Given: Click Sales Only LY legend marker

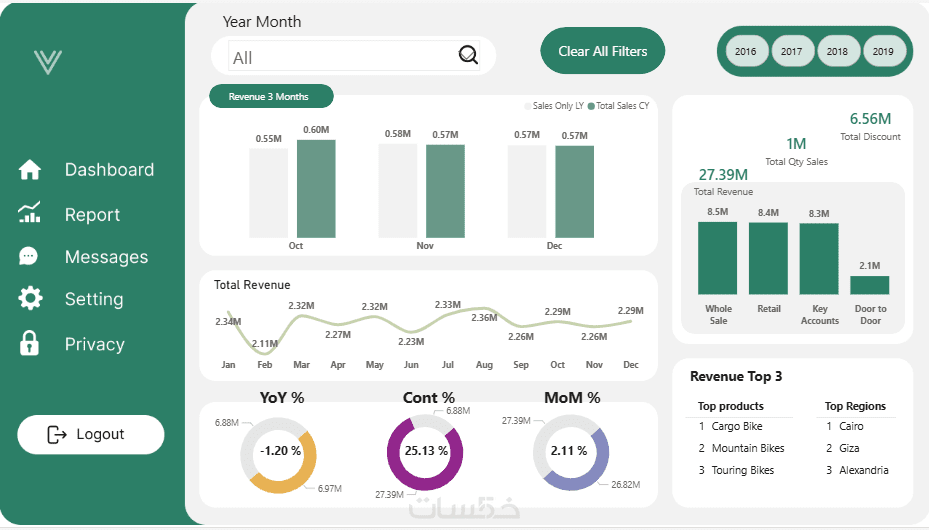Looking at the screenshot, I should pos(528,106).
